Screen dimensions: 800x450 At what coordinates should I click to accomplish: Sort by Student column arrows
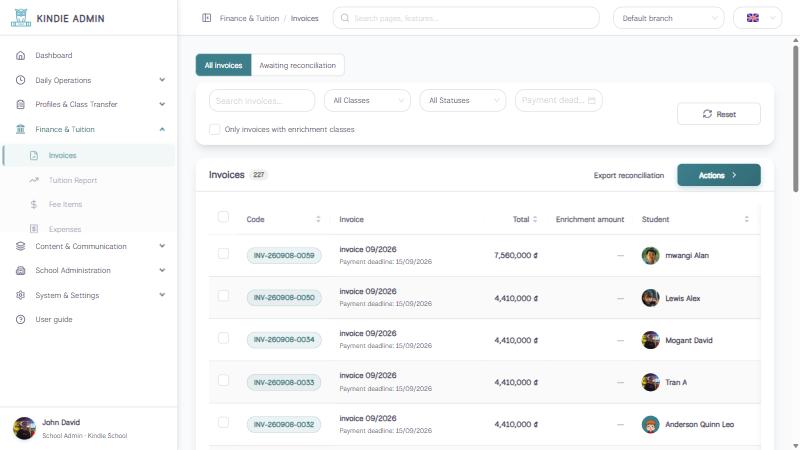tap(746, 219)
